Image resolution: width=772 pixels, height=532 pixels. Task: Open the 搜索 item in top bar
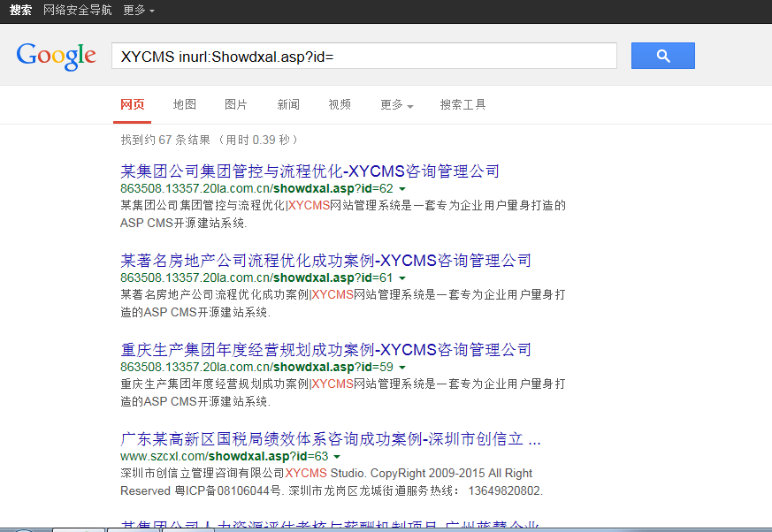point(20,10)
